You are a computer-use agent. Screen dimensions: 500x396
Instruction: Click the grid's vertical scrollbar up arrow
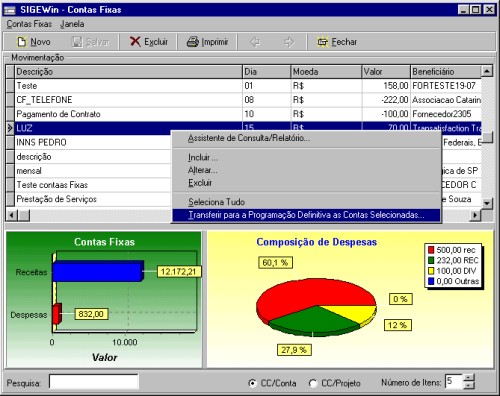487,71
